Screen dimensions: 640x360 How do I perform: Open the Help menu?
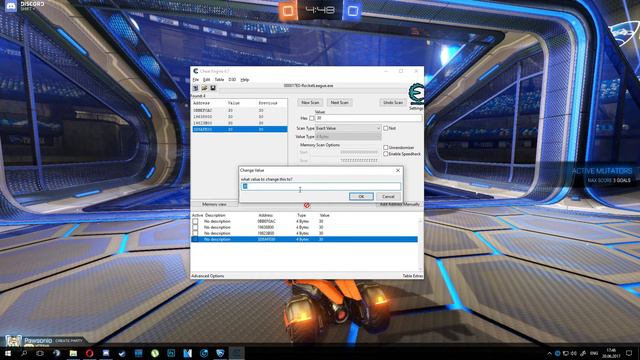(x=244, y=80)
